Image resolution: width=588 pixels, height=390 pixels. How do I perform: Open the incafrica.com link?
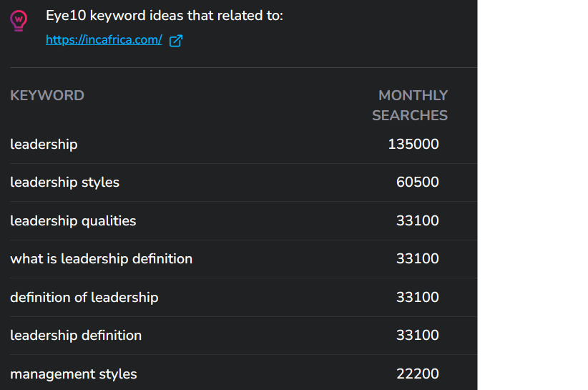[x=104, y=40]
